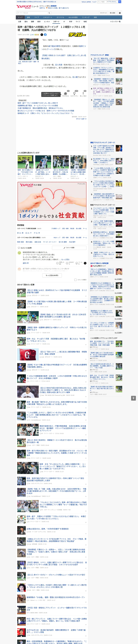138x644 pixels.
Task: Open settings via the gear icon
Action: pyautogui.click(x=120, y=13)
